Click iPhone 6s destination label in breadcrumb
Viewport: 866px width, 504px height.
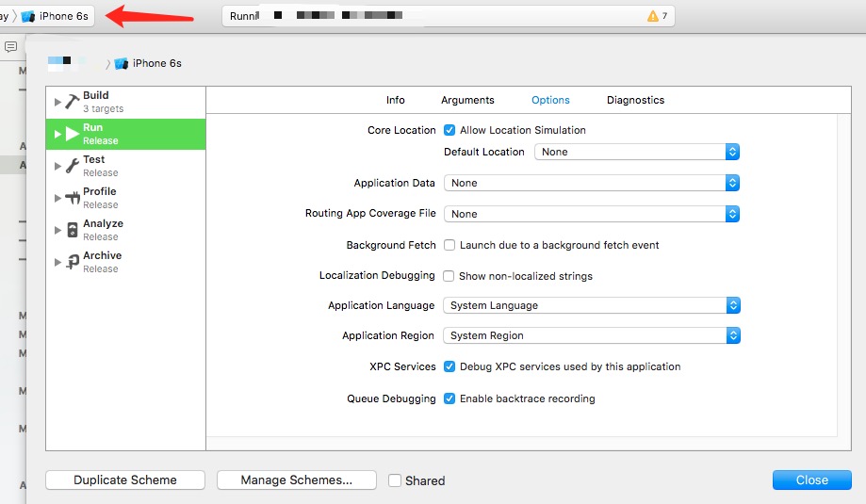pos(156,63)
